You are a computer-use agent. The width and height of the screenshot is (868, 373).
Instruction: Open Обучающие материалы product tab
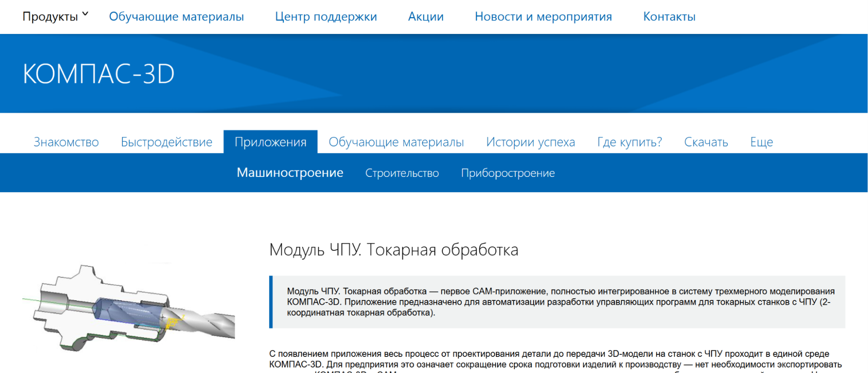396,142
